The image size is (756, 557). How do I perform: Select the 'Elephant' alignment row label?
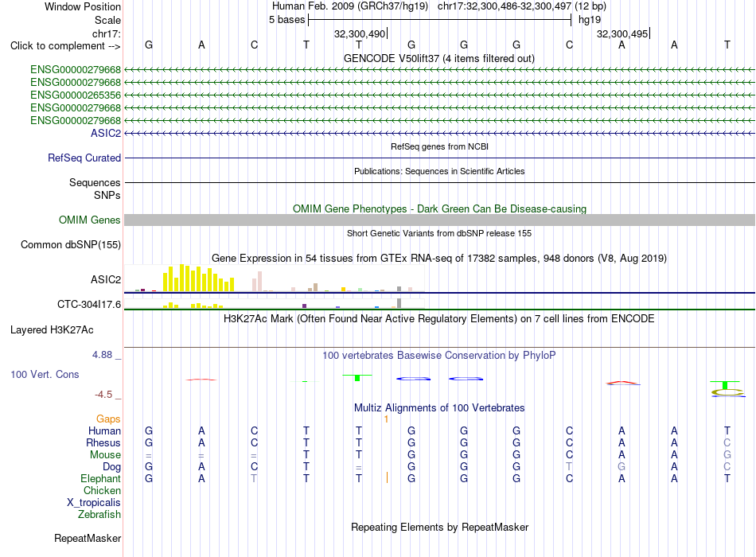100,478
